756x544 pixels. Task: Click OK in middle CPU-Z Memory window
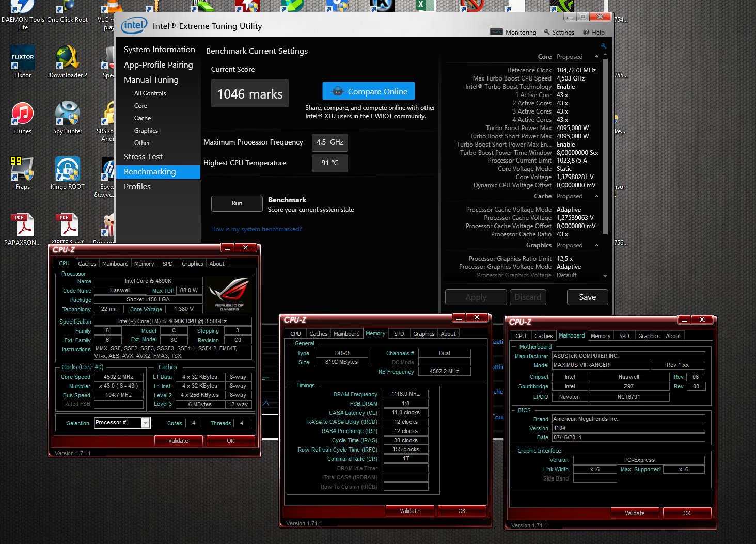tap(462, 511)
